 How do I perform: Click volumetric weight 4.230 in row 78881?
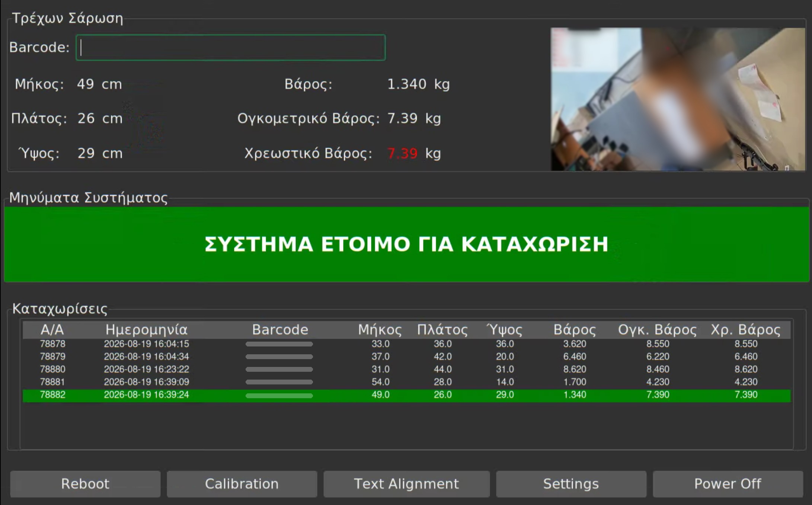[658, 382]
